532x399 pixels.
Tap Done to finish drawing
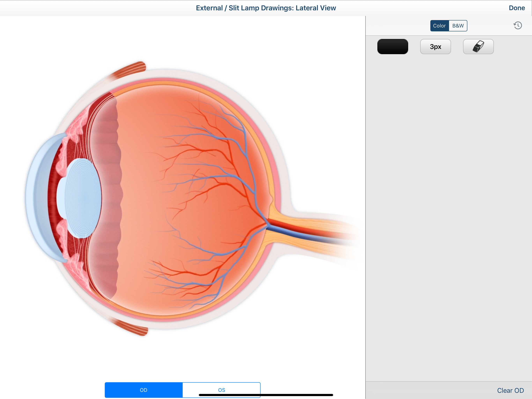point(517,8)
